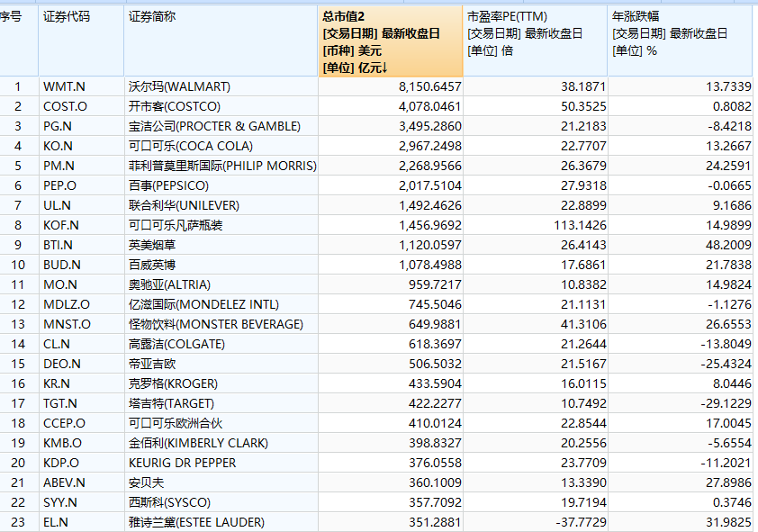Select ticker UL.N
This screenshot has height=532, width=758.
tap(57, 206)
